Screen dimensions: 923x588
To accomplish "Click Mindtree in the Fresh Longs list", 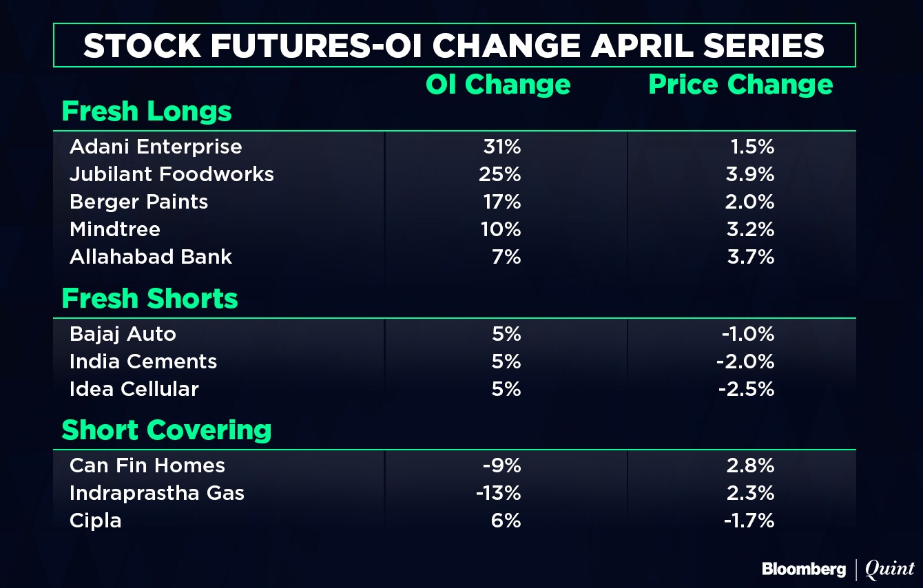I will coord(115,229).
